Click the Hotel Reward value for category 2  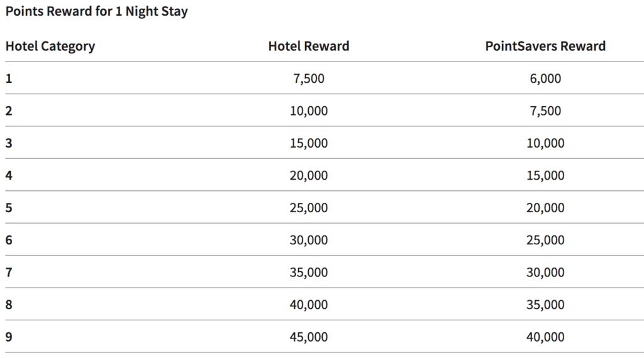coord(309,111)
